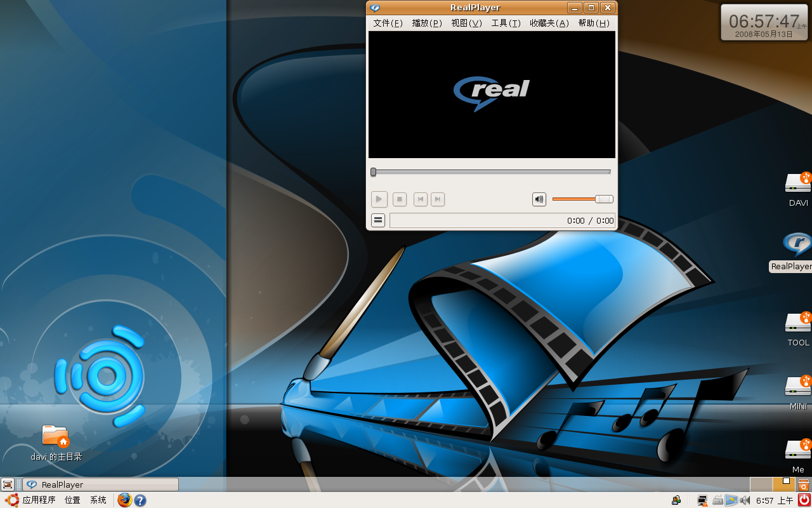Click the red power quit button
The height and width of the screenshot is (508, 812).
[x=804, y=500]
